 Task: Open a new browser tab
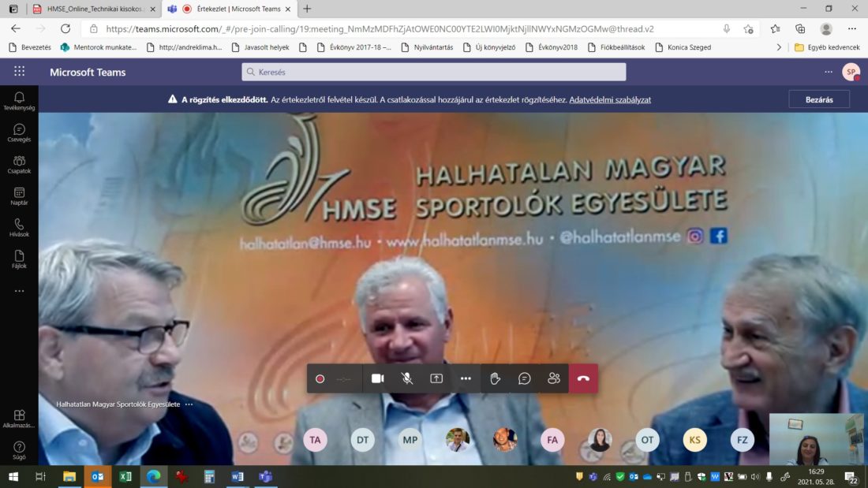[x=307, y=9]
